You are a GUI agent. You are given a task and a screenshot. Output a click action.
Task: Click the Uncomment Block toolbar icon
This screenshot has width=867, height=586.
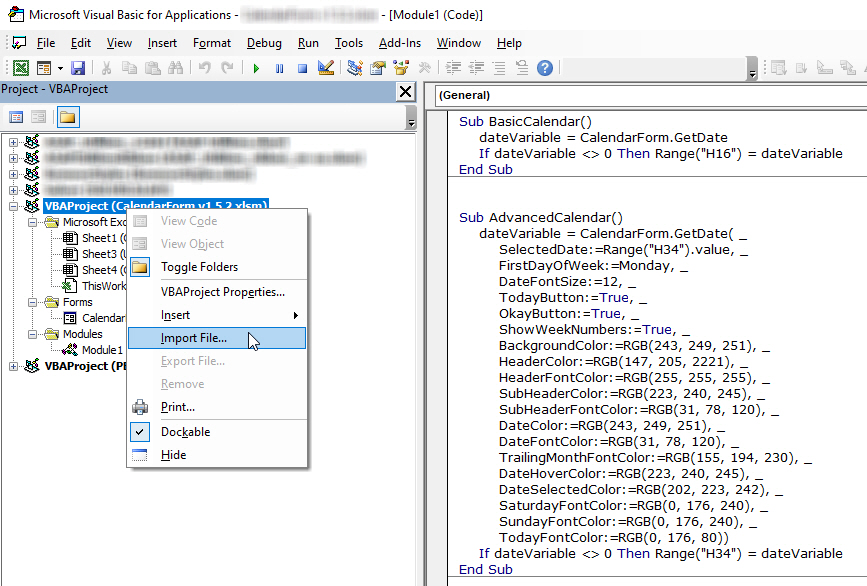coord(522,68)
